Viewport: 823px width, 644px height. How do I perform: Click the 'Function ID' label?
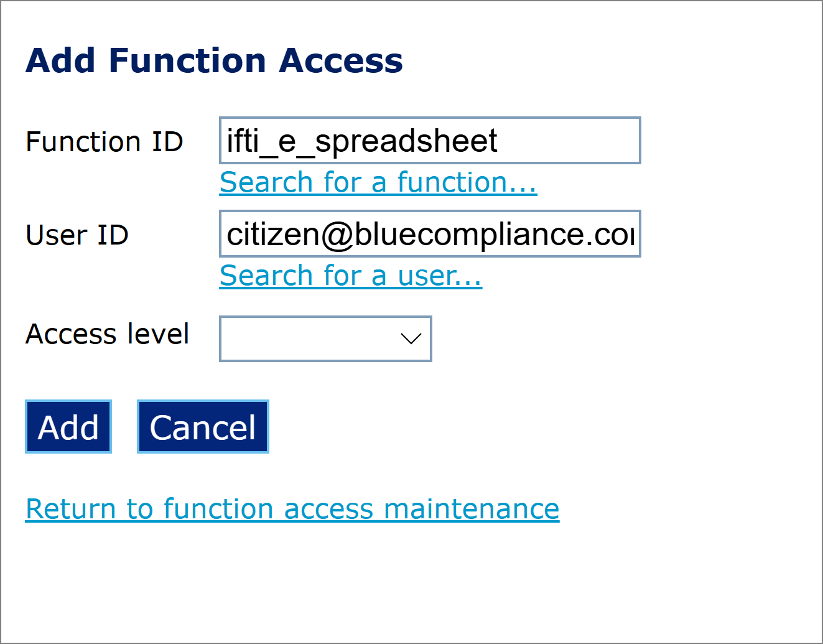coord(104,142)
